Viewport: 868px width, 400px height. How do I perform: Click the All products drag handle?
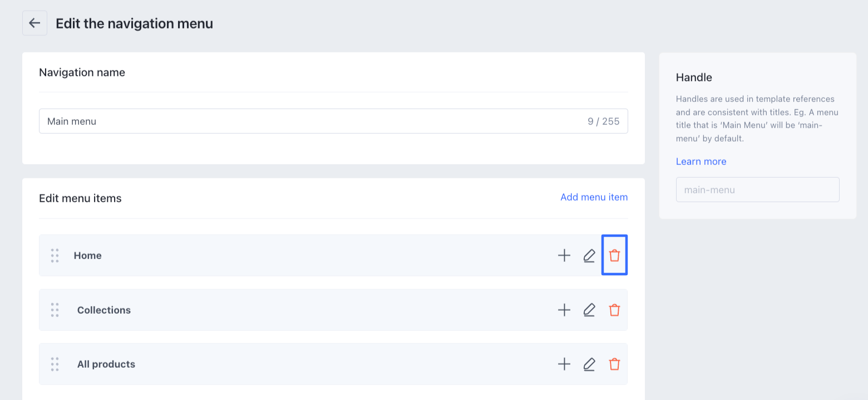point(55,364)
